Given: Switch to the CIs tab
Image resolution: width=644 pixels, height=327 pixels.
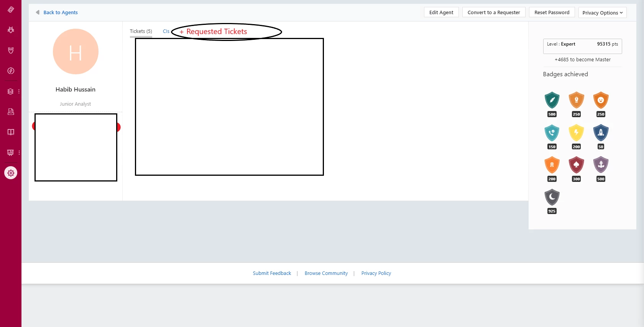Looking at the screenshot, I should point(166,31).
